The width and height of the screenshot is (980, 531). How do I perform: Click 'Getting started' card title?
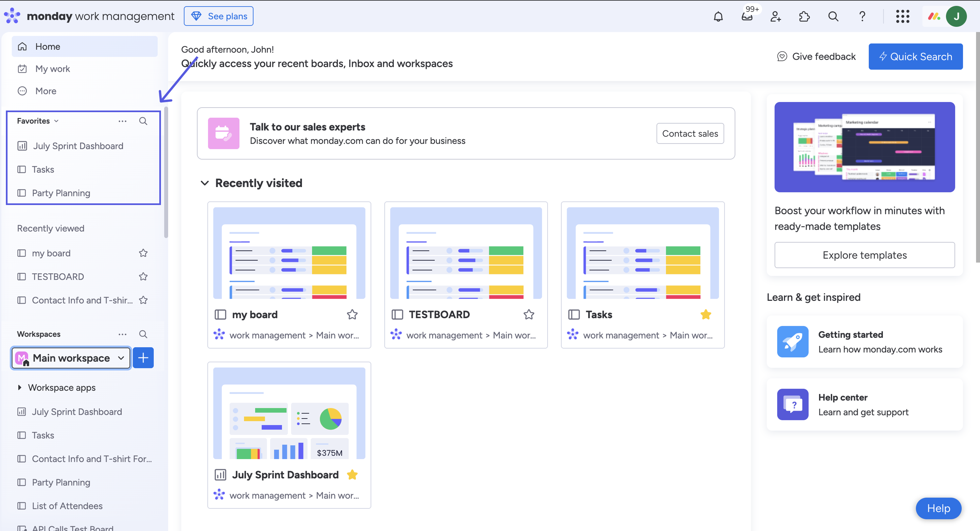click(x=851, y=334)
